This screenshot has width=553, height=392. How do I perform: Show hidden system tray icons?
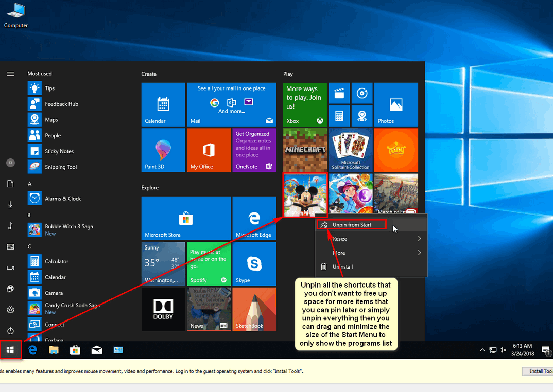(x=482, y=350)
